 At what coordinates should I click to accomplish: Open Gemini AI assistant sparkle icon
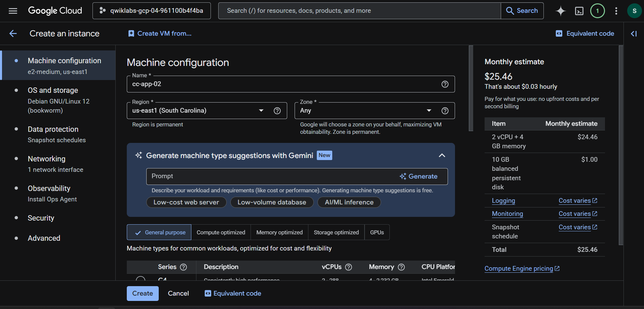pos(561,11)
